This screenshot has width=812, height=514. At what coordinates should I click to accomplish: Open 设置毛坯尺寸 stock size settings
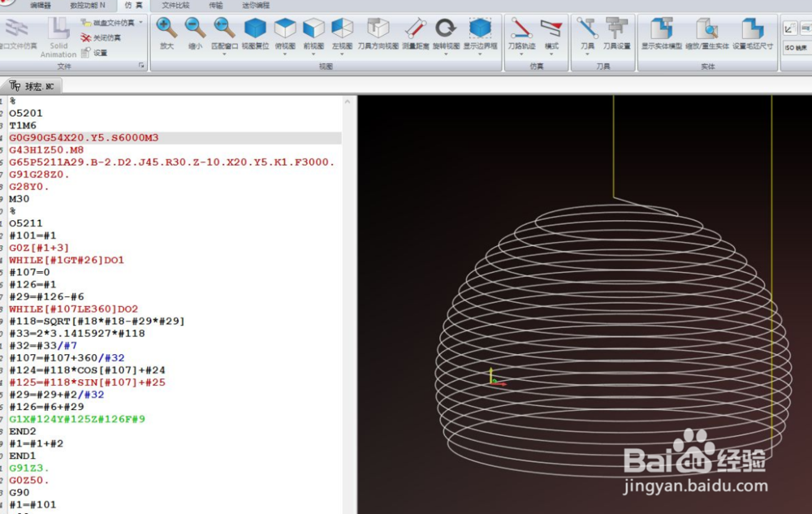click(x=753, y=28)
